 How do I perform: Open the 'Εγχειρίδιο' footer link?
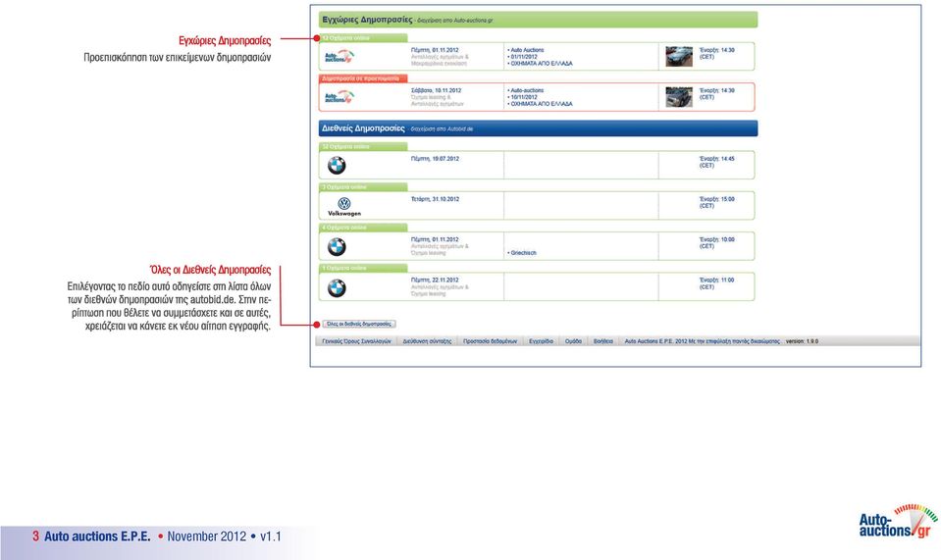(541, 341)
